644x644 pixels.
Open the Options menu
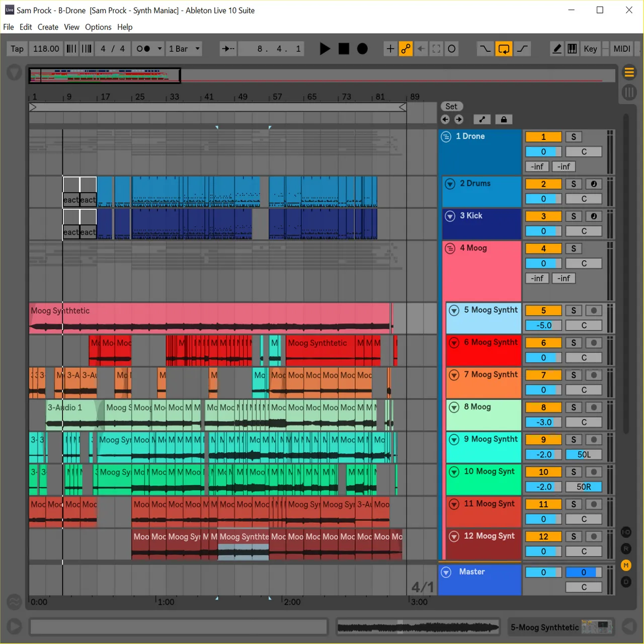[98, 27]
